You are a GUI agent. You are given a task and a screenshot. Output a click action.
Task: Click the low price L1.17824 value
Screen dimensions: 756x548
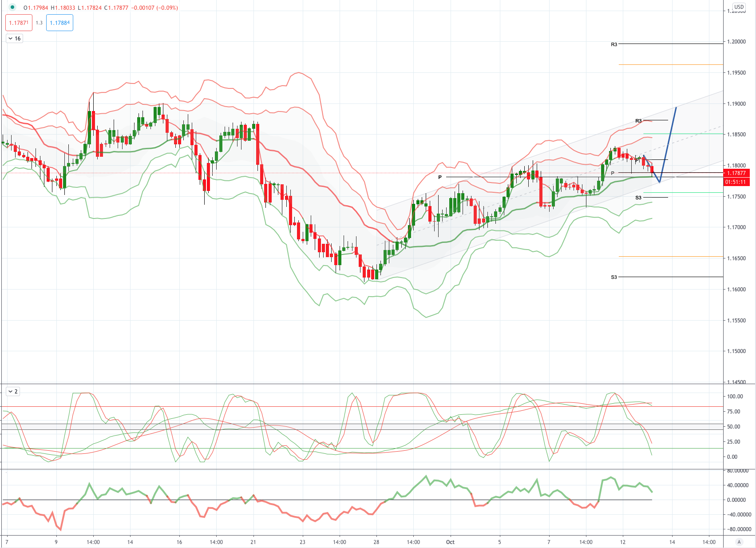[90, 8]
